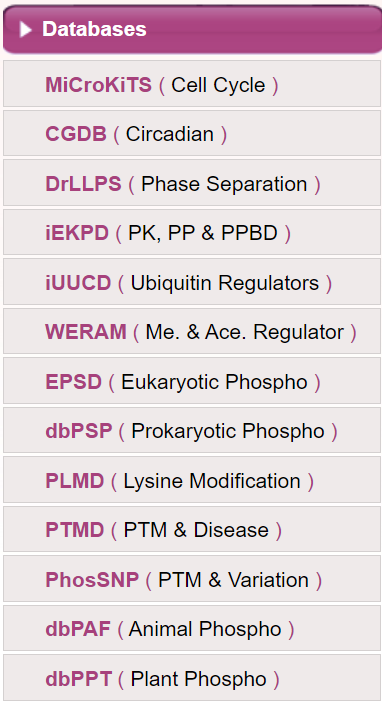Click the Databases header bar
382x705 pixels.
tap(192, 30)
